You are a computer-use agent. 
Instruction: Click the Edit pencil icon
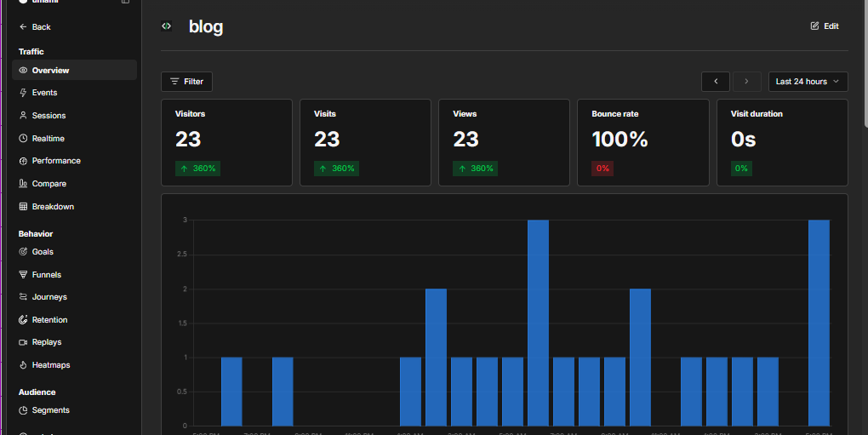(814, 26)
